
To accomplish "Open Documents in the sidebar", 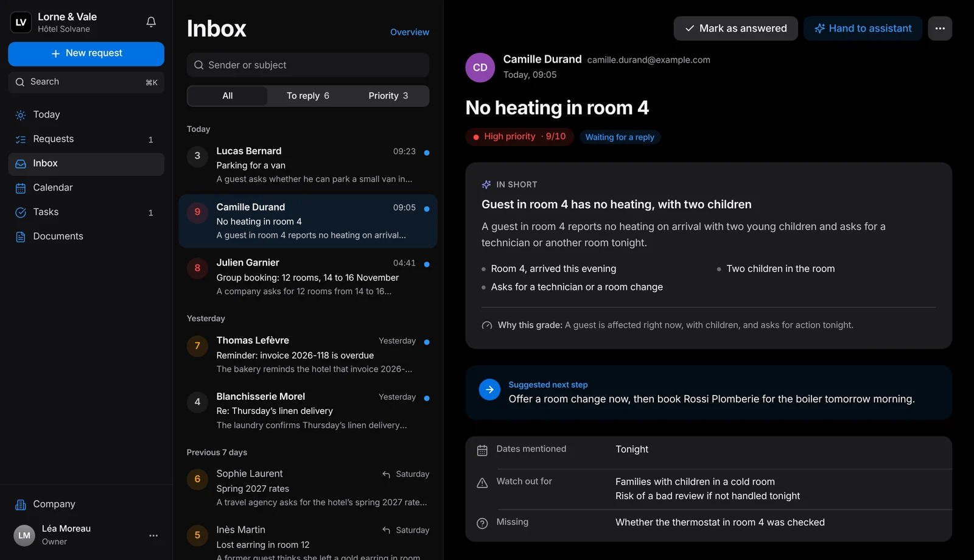I will pyautogui.click(x=86, y=236).
